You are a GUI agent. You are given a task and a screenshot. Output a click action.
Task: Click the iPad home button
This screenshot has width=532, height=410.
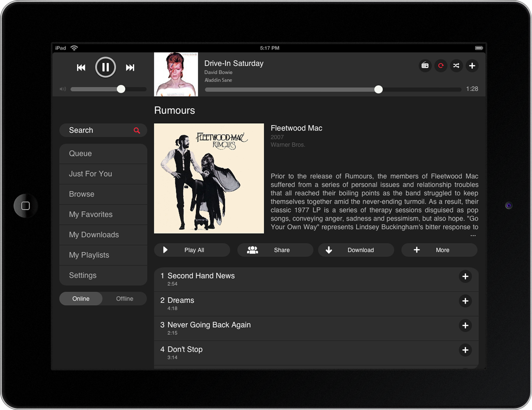coord(25,206)
